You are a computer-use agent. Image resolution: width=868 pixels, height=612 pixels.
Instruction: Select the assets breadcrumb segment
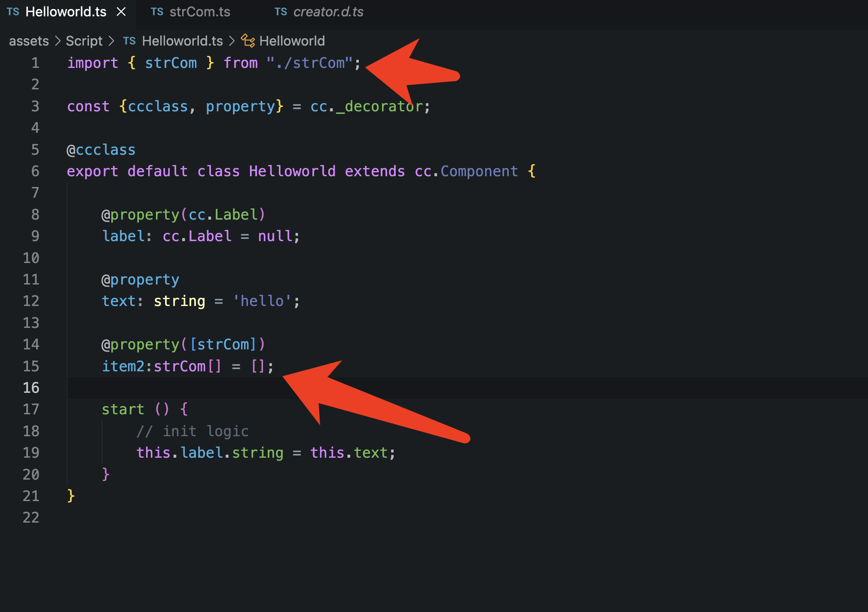29,41
